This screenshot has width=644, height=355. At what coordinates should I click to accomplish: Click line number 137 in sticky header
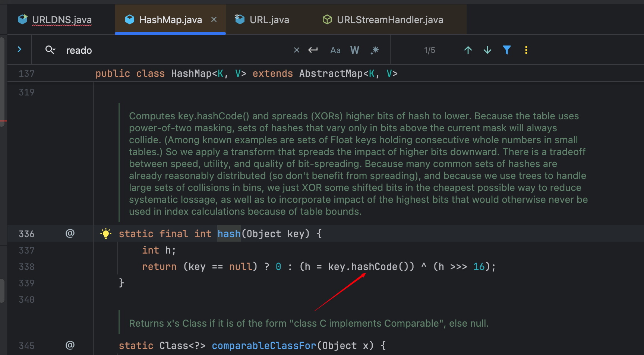[26, 74]
